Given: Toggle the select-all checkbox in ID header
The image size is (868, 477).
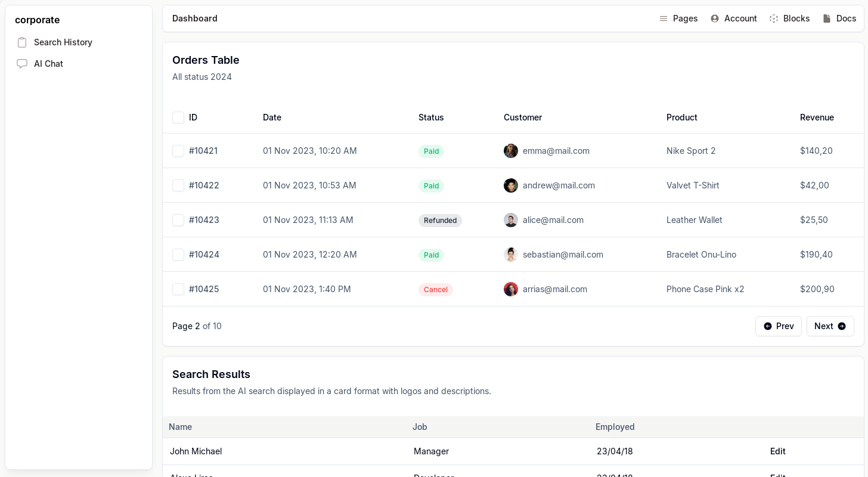Looking at the screenshot, I should [x=178, y=117].
